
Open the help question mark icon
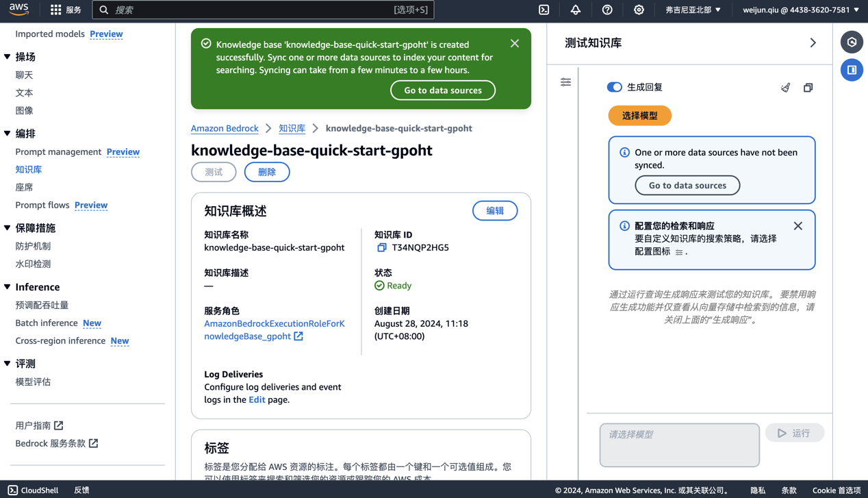click(607, 10)
